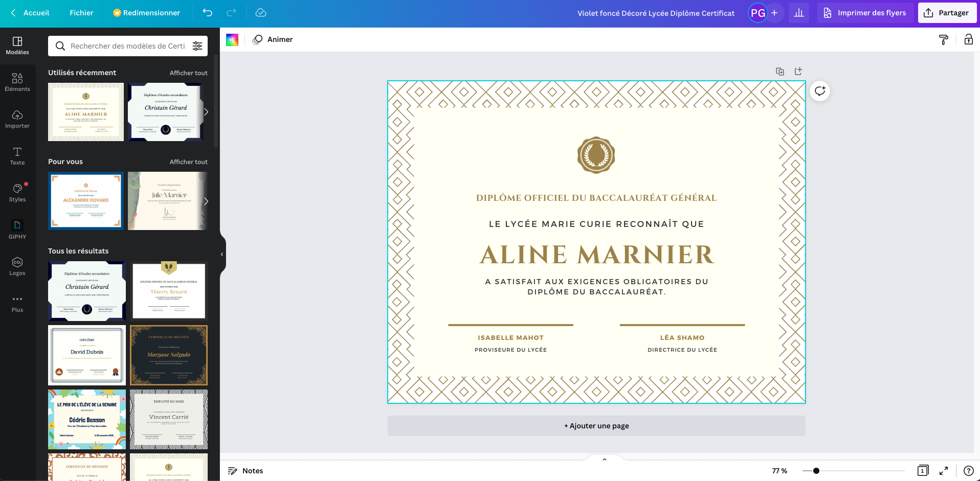Duplicate the current page
980x481 pixels.
[x=779, y=71]
